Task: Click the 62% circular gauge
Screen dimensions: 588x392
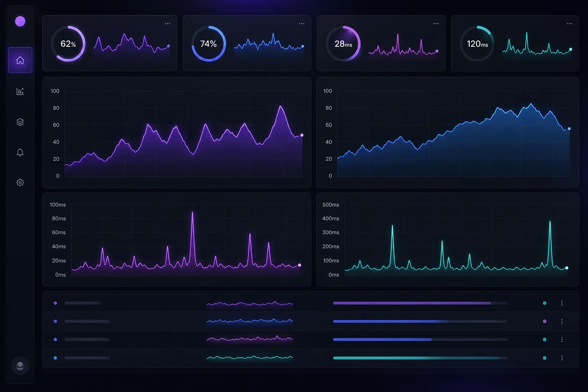Action: tap(68, 44)
